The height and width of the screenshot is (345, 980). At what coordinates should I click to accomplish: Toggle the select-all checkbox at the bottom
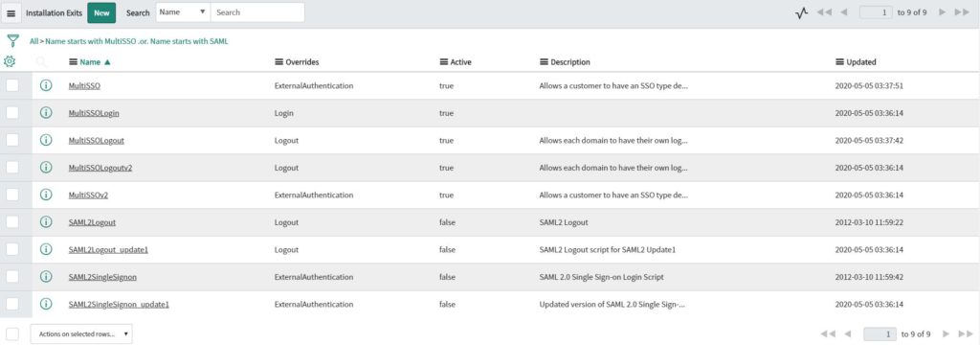coord(12,333)
